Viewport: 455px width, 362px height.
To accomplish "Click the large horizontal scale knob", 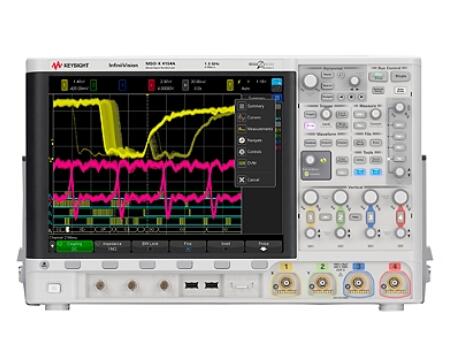I will (x=311, y=81).
